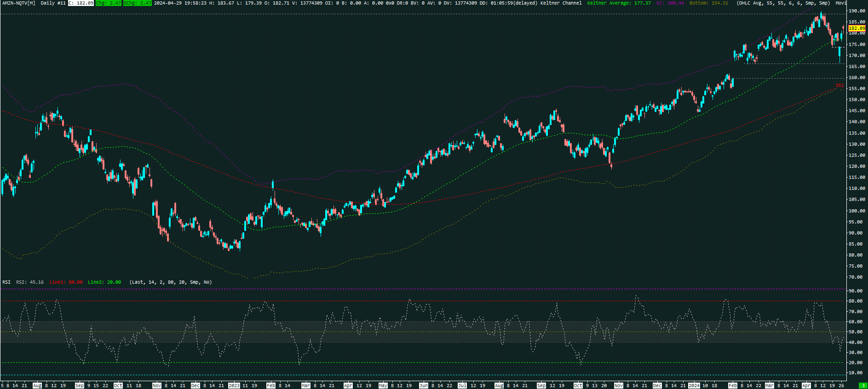Click the white C: 182.09 close value
Viewport: 868px width, 389px height.
(81, 3)
